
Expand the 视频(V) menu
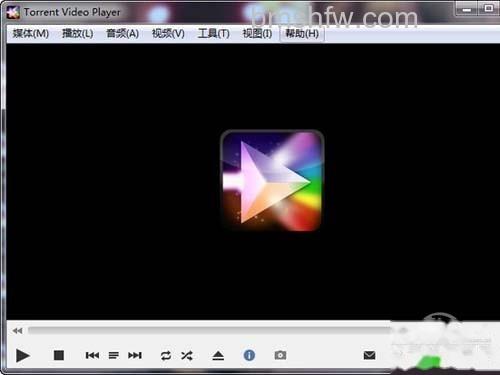168,33
